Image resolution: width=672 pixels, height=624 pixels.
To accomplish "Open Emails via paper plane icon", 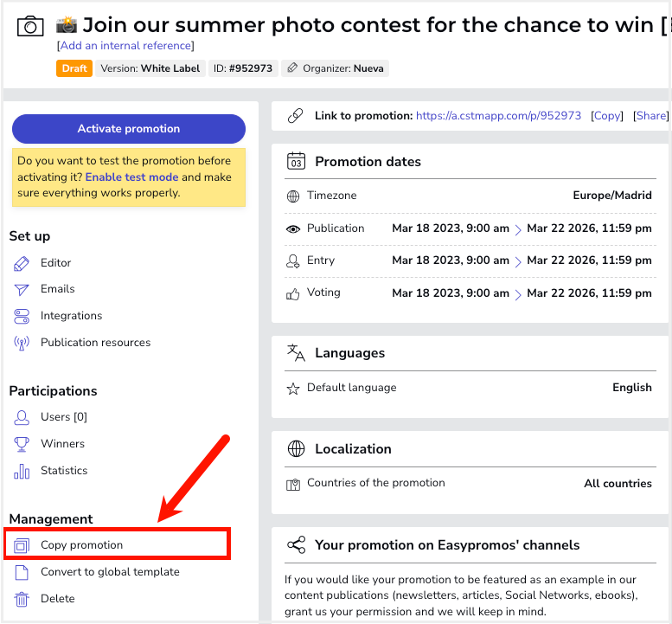I will coord(22,290).
